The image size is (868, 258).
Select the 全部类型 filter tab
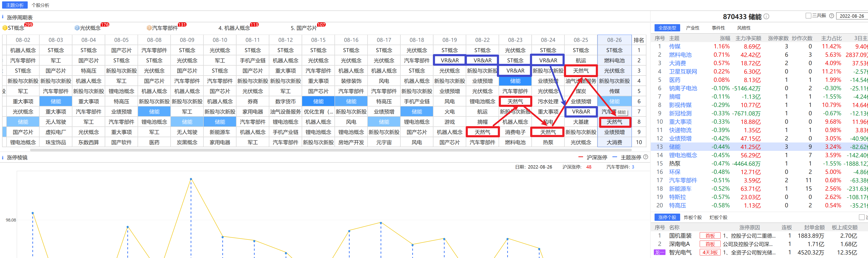click(x=667, y=28)
